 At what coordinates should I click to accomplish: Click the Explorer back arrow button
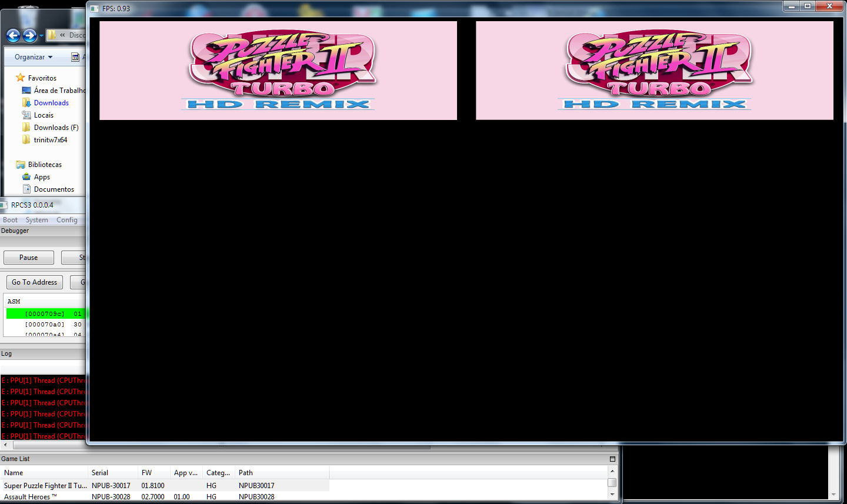(x=13, y=36)
